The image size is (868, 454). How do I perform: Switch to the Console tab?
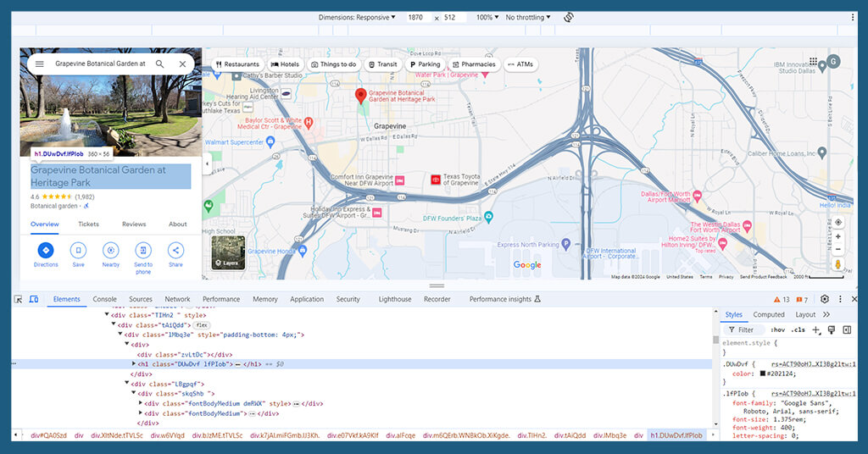click(x=104, y=299)
